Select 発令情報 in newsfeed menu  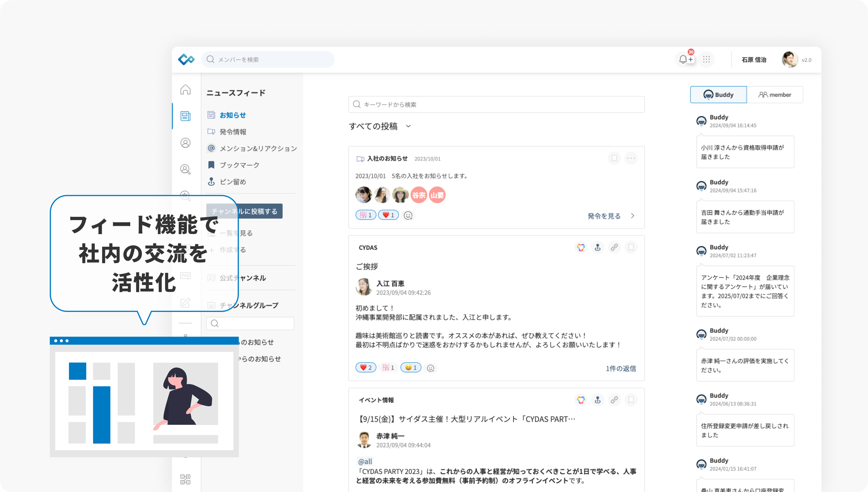233,131
